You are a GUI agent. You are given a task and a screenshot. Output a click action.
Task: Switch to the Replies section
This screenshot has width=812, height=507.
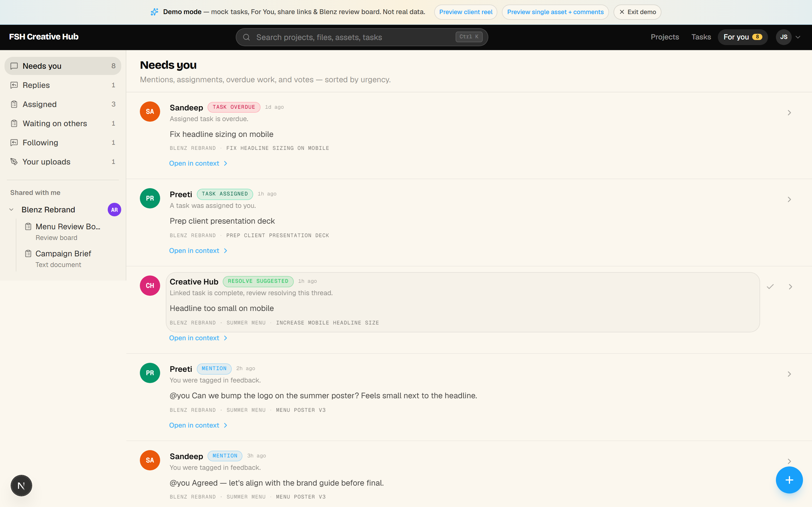[x=63, y=85]
